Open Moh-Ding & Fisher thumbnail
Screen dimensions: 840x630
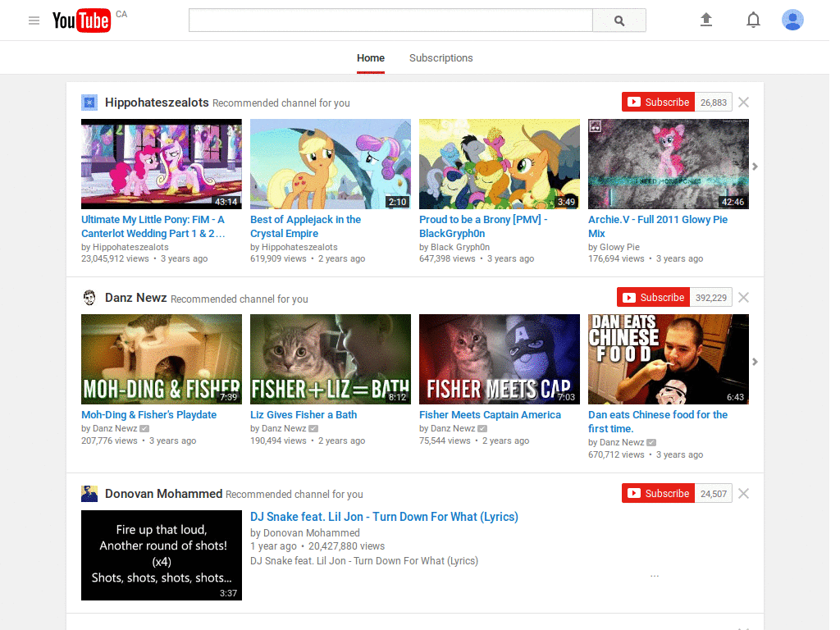162,359
